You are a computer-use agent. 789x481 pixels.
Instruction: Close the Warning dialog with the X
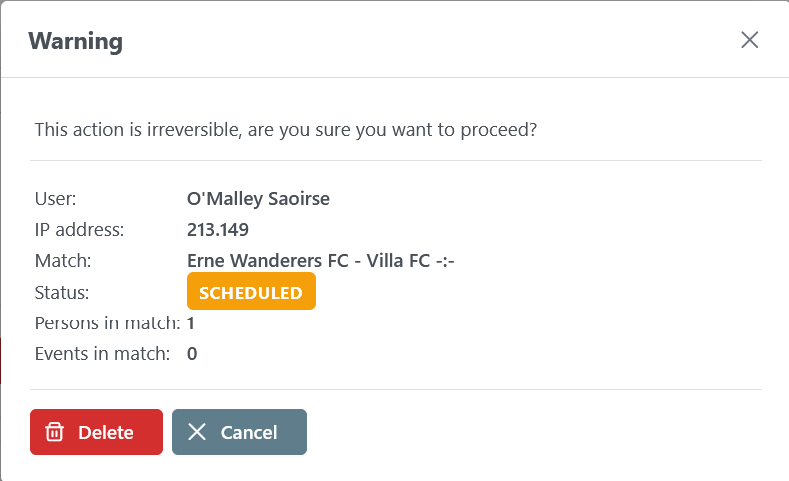750,40
